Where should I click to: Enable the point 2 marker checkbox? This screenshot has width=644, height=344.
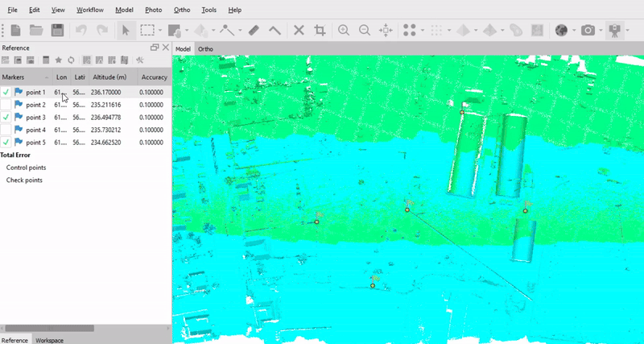pos(6,105)
